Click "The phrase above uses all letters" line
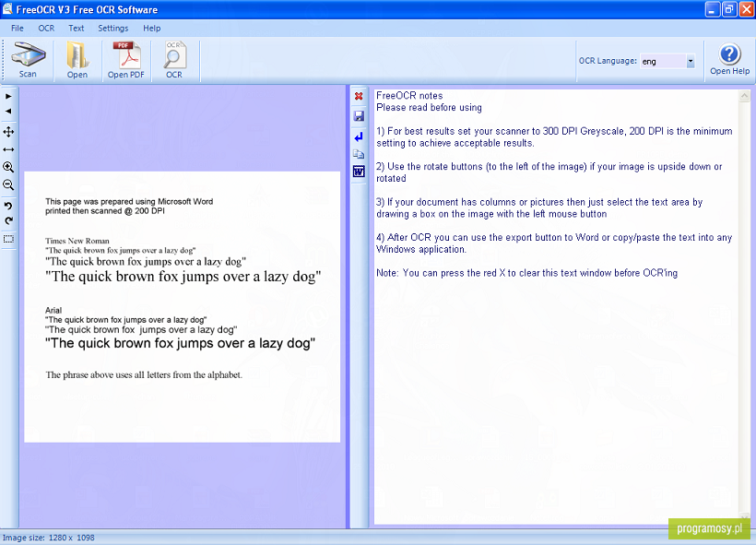756x545 pixels. pos(144,374)
